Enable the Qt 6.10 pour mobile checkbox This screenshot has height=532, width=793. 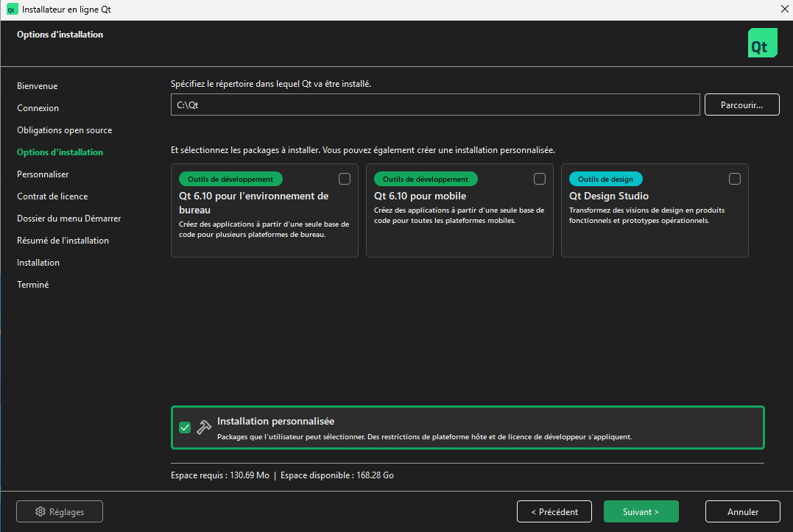[x=540, y=179]
